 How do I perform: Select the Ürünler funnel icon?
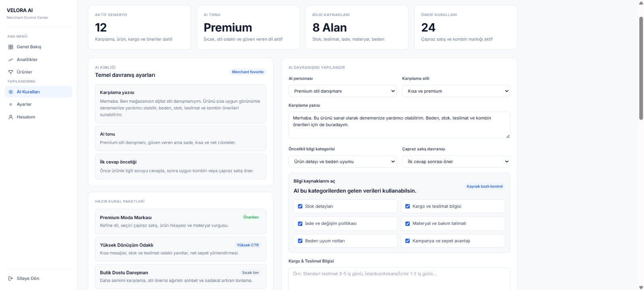[11, 72]
